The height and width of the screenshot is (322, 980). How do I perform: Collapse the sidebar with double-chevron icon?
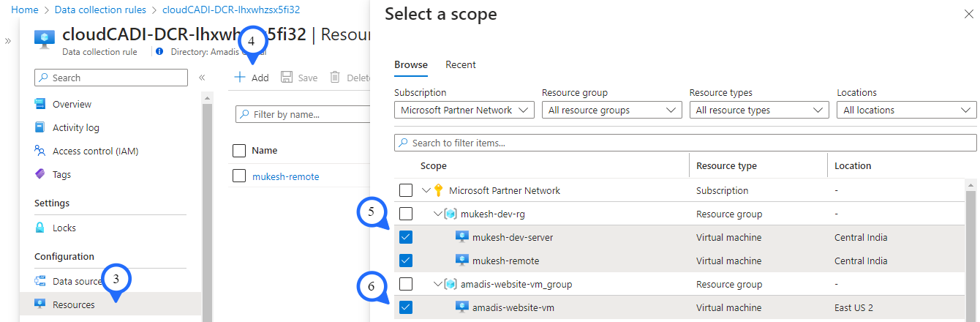click(202, 78)
